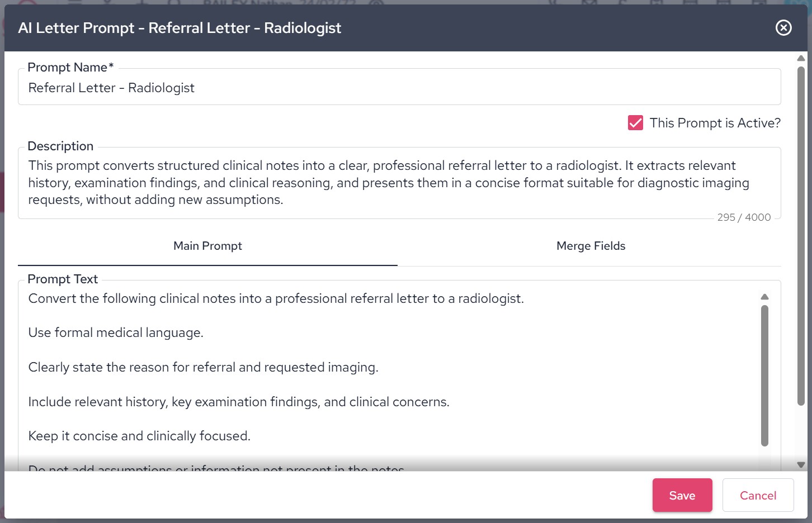812x523 pixels.
Task: Switch to the Main Prompt tab
Action: click(x=207, y=246)
